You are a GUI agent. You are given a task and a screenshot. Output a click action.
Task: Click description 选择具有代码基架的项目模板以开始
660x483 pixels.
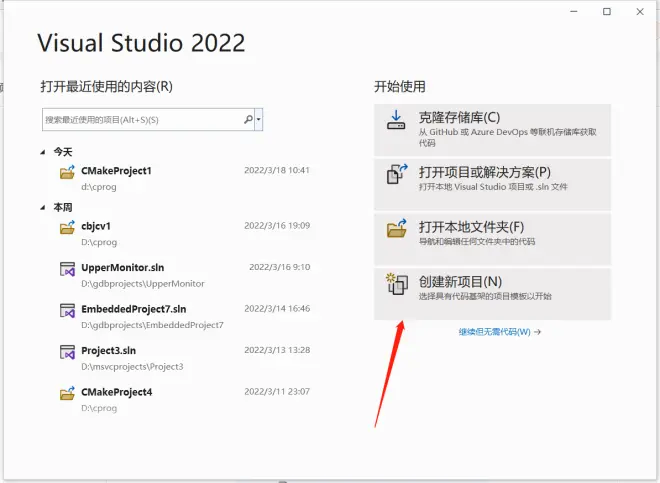point(485,296)
